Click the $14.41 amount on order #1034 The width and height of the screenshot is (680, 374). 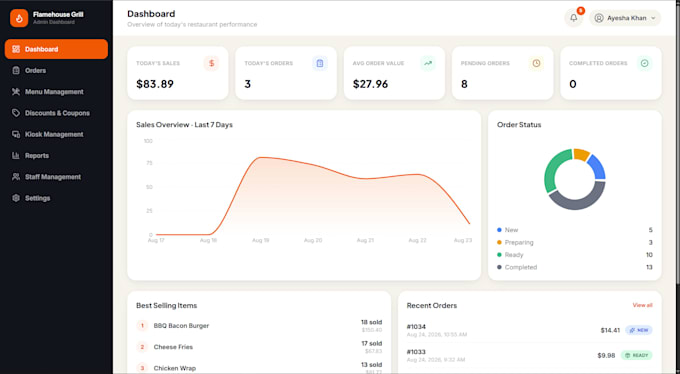[610, 330]
